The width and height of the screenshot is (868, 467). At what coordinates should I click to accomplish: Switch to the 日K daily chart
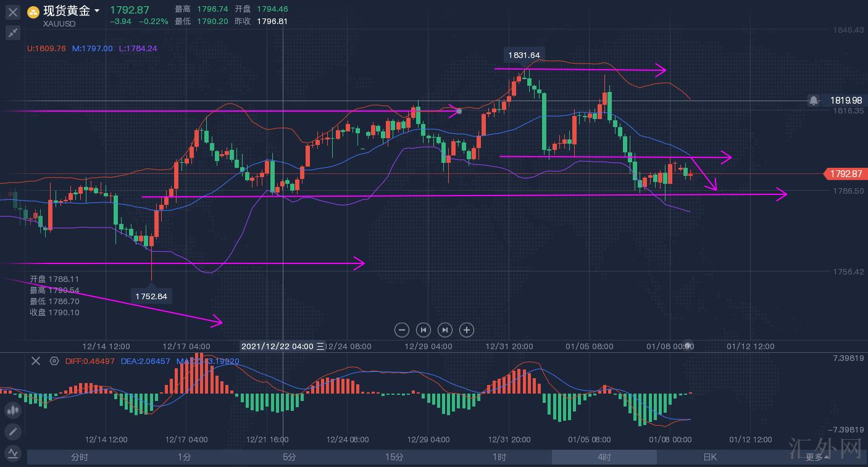pyautogui.click(x=710, y=457)
